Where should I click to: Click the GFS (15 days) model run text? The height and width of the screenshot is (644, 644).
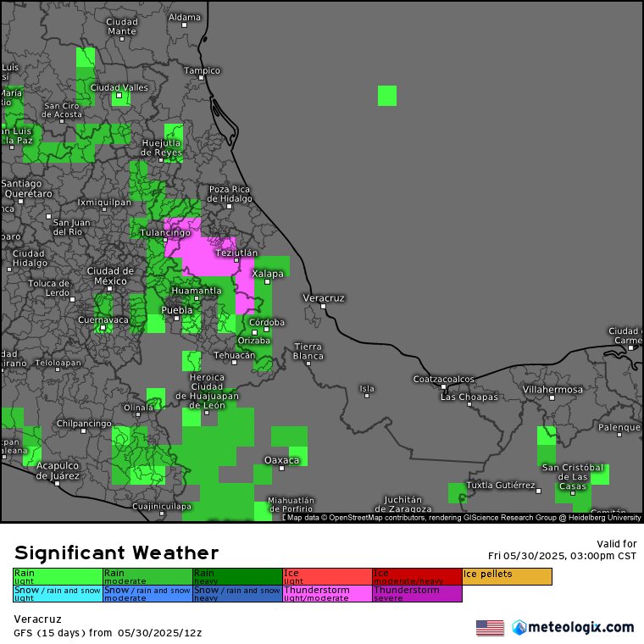108,632
